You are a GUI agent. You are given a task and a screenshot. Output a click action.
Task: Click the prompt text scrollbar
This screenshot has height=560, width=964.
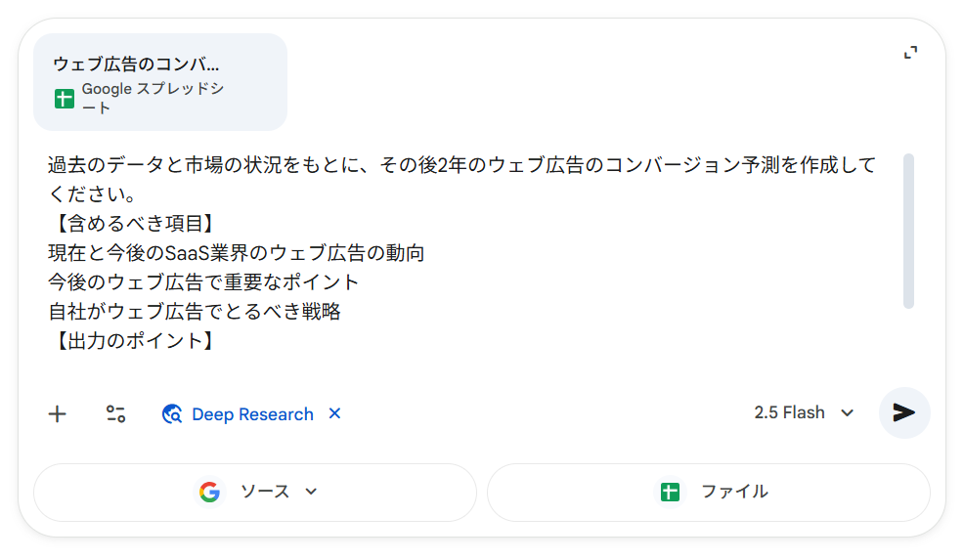(909, 231)
